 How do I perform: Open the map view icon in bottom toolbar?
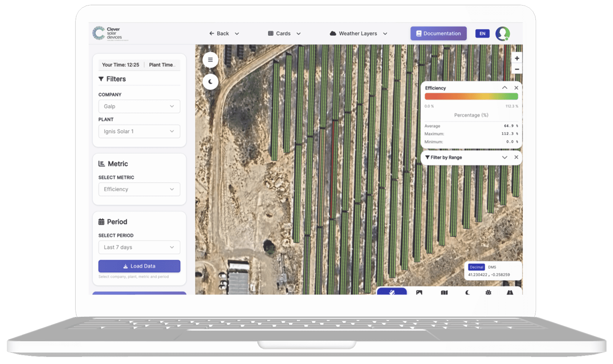coord(444,293)
